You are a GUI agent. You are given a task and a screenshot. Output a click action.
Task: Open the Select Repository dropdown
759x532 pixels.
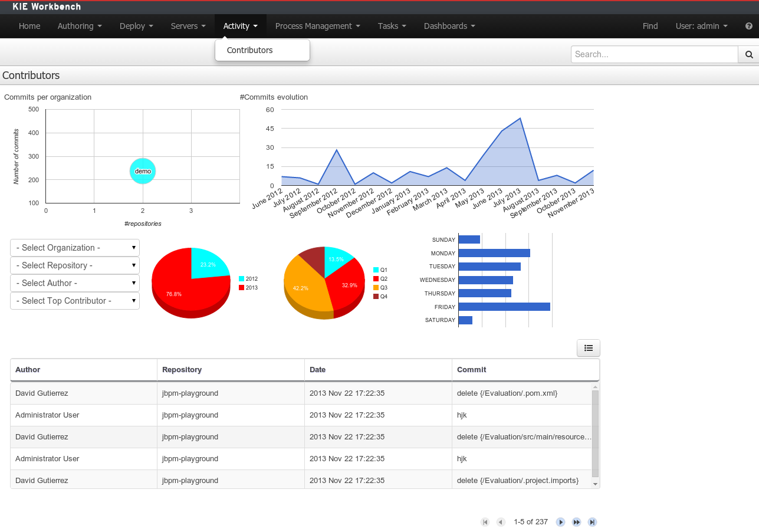coord(75,265)
